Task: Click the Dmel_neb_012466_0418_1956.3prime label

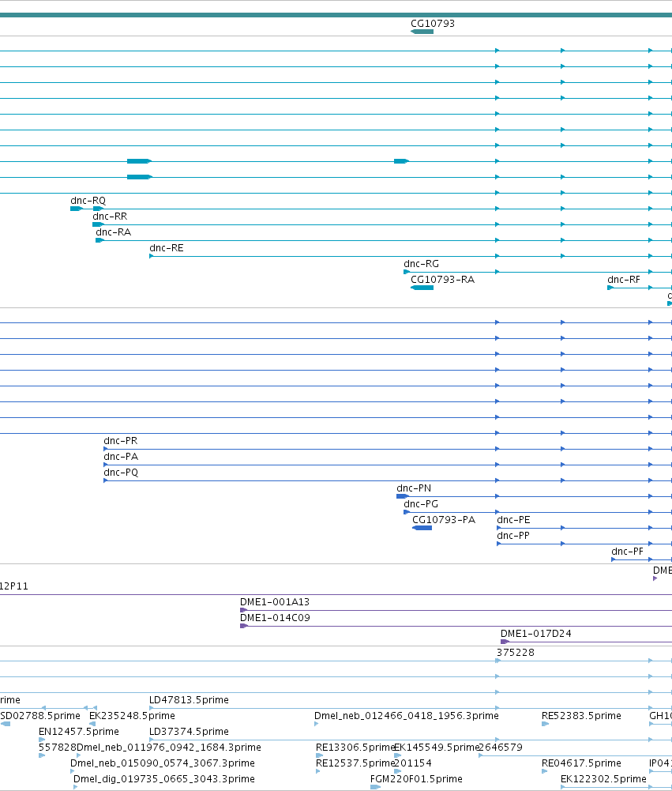Action: coord(407,716)
